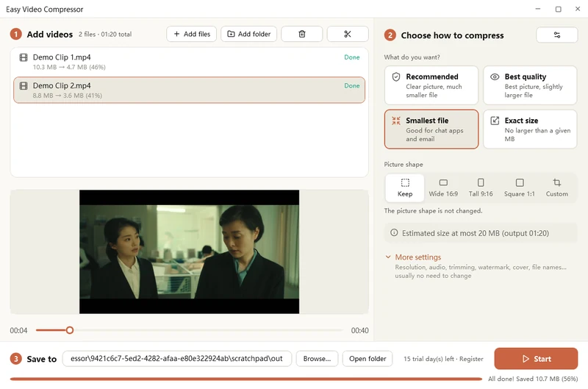
Task: Select the Smallest file option
Action: point(431,129)
